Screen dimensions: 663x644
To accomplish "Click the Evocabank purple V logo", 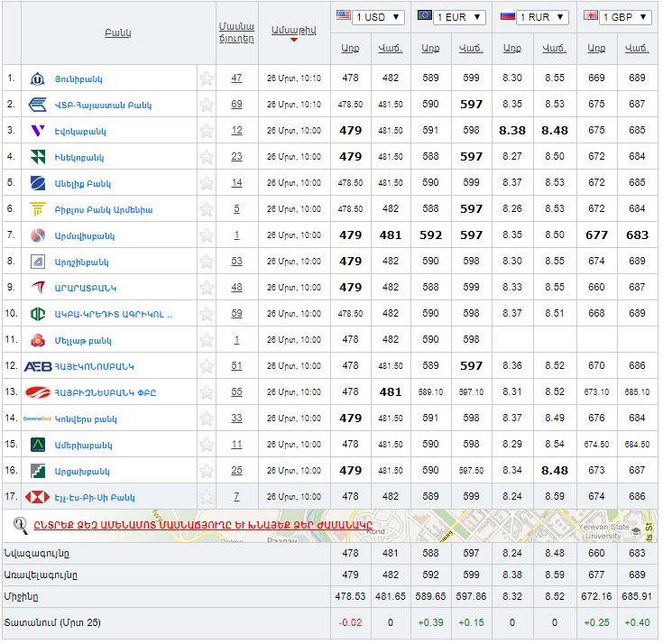I will (x=38, y=131).
